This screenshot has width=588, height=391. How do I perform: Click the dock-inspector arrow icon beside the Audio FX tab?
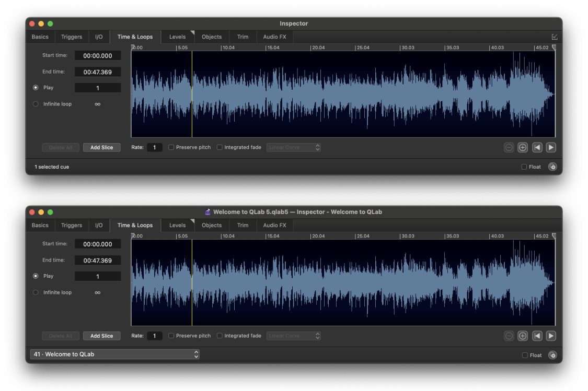point(555,37)
